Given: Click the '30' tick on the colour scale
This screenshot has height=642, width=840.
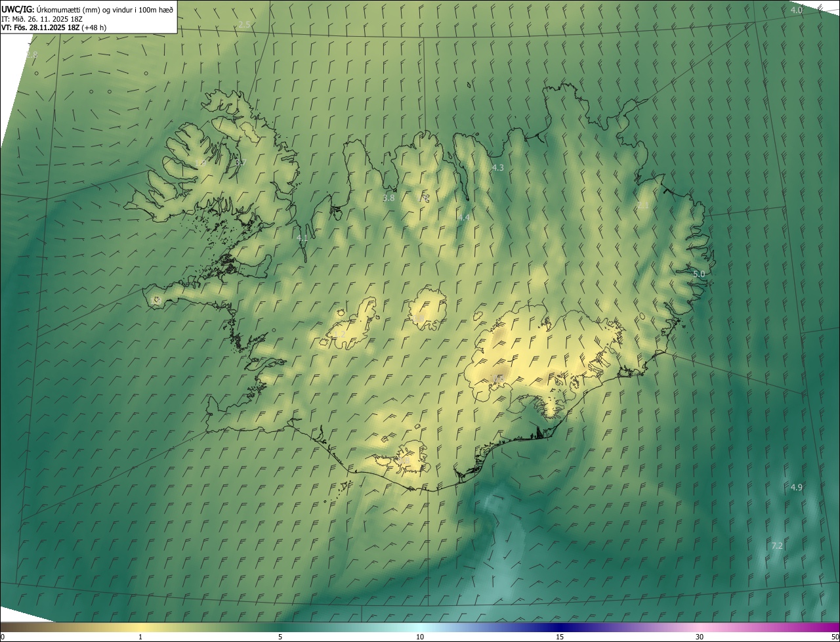Looking at the screenshot, I should 700,637.
